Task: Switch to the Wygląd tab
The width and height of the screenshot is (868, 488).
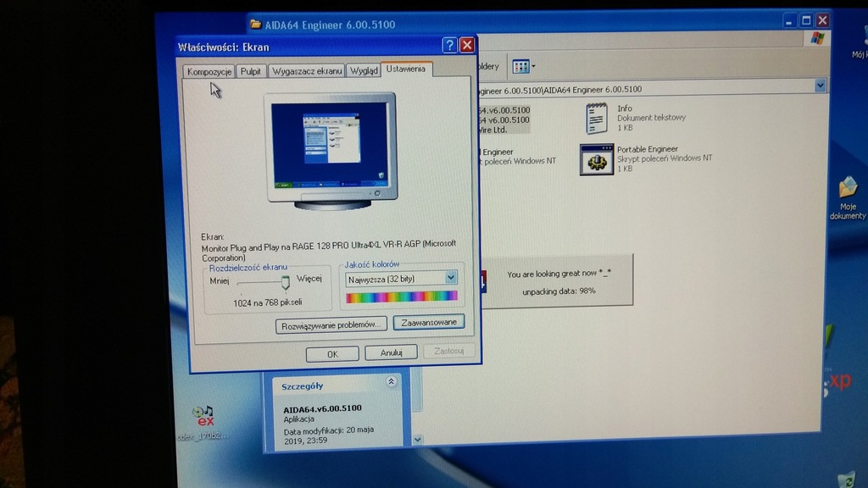Action: pyautogui.click(x=364, y=70)
